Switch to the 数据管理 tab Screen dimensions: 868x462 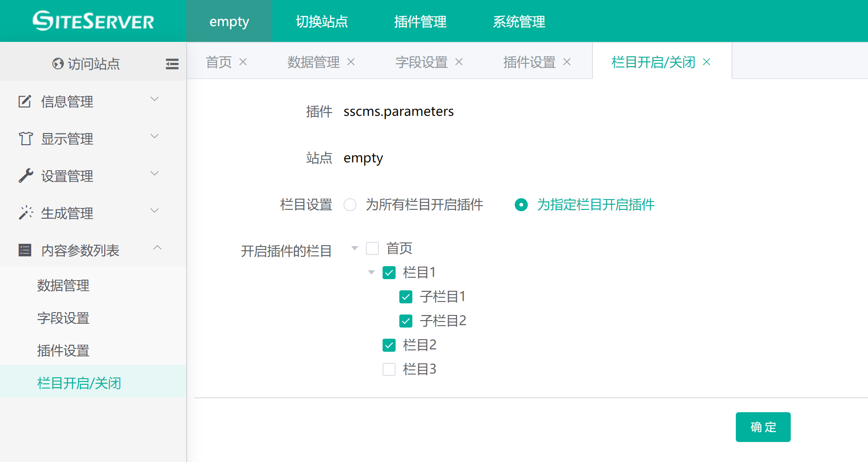(x=313, y=62)
